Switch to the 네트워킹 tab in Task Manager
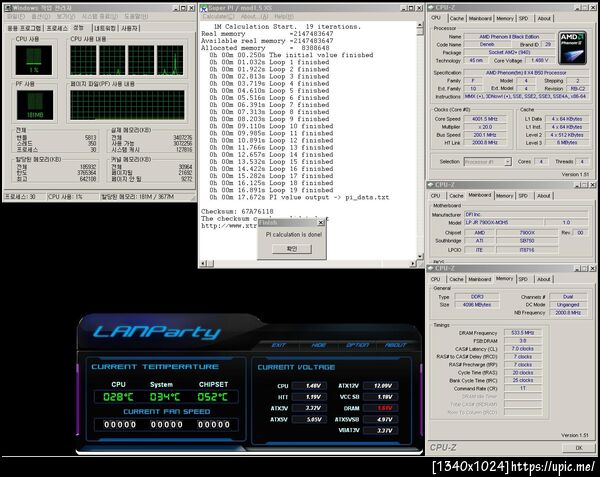The image size is (600, 477). point(105,28)
